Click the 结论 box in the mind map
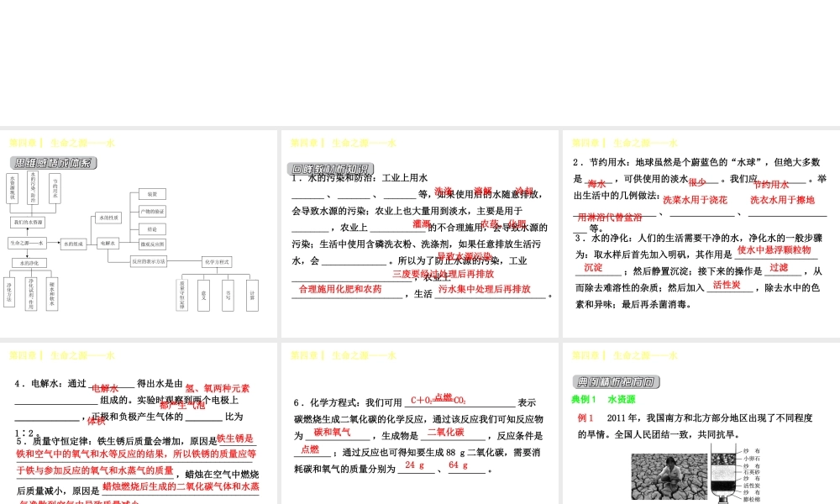The height and width of the screenshot is (504, 840). tap(152, 228)
